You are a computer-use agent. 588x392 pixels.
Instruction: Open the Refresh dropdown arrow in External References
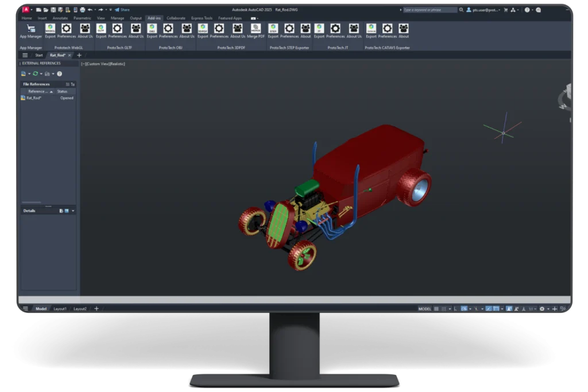point(41,73)
